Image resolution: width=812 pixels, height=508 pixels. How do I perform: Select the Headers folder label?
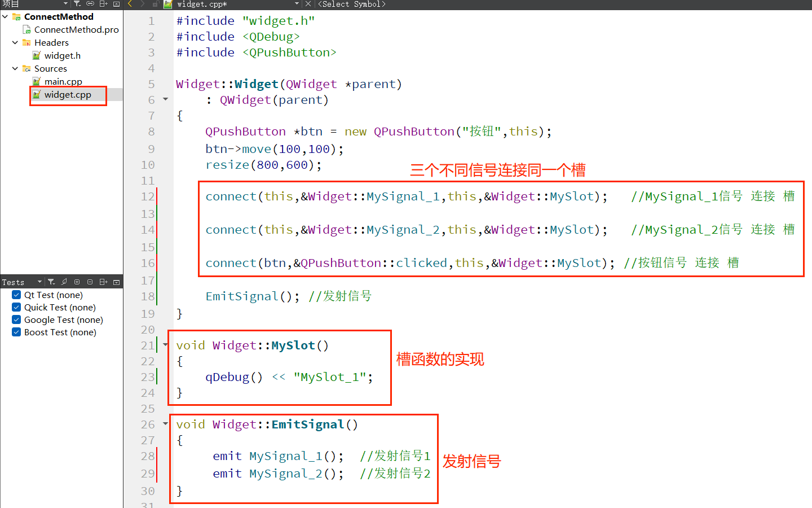(51, 42)
